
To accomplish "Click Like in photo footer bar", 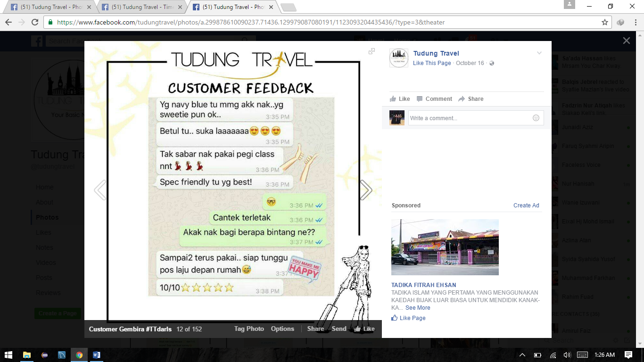I will (x=365, y=329).
